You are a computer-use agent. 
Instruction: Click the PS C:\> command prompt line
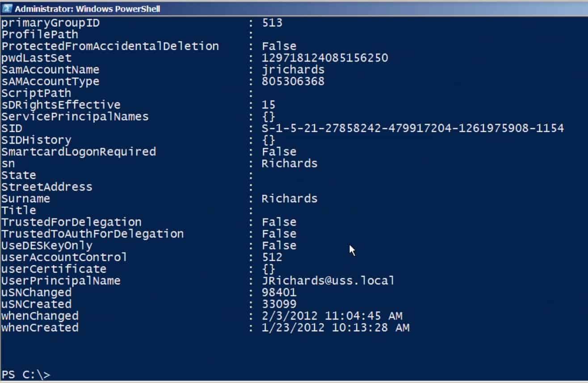[26, 375]
